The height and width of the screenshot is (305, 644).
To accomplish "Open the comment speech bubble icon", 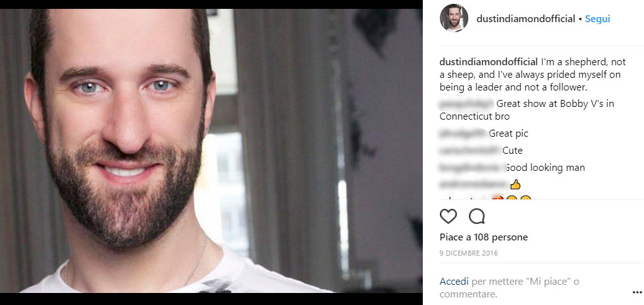I will pos(477,216).
